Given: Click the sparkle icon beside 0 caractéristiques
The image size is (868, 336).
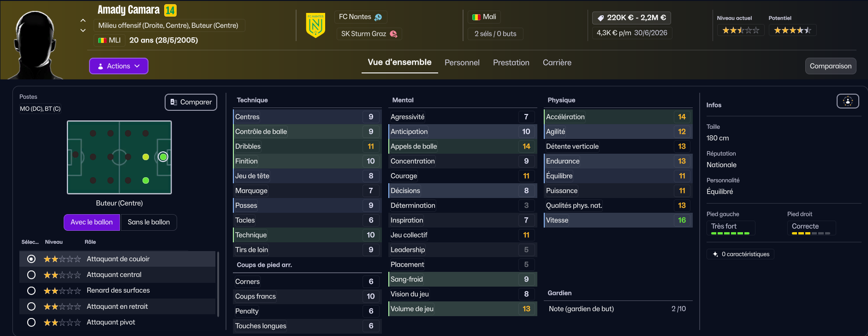Looking at the screenshot, I should (715, 254).
